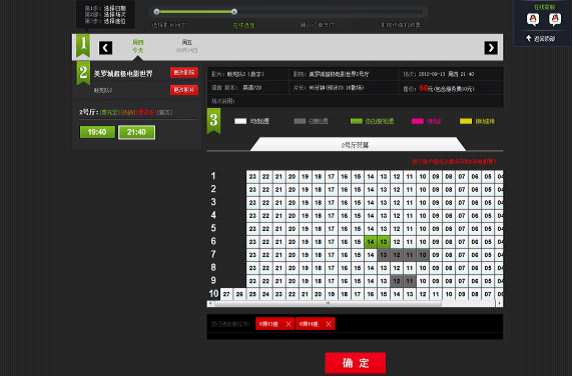Open the first QQ customer service icon

(533, 19)
